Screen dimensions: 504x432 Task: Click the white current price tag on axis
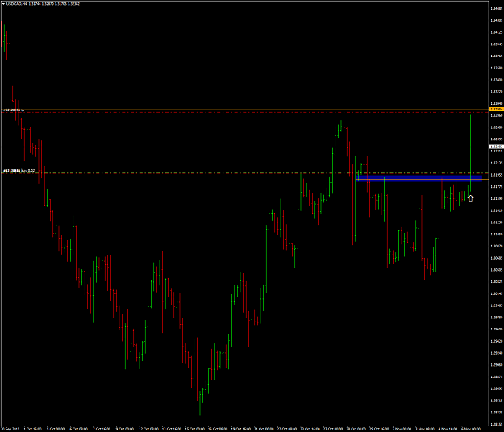[496, 147]
